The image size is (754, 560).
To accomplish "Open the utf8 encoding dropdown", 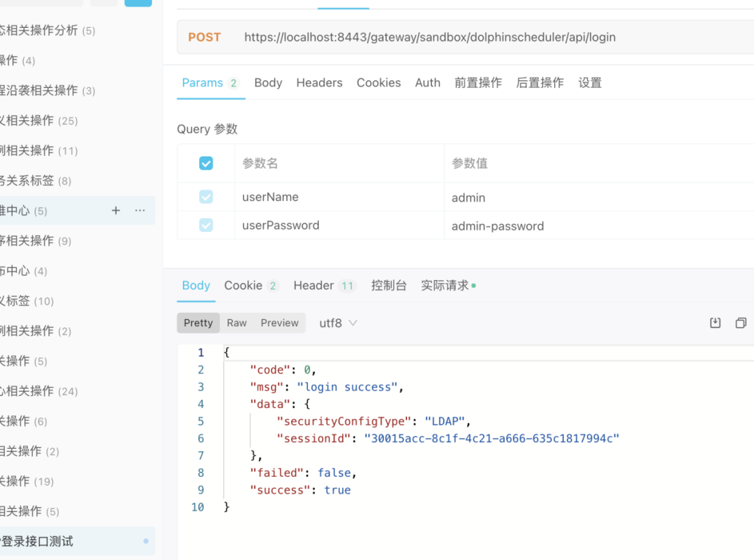I will click(x=338, y=323).
